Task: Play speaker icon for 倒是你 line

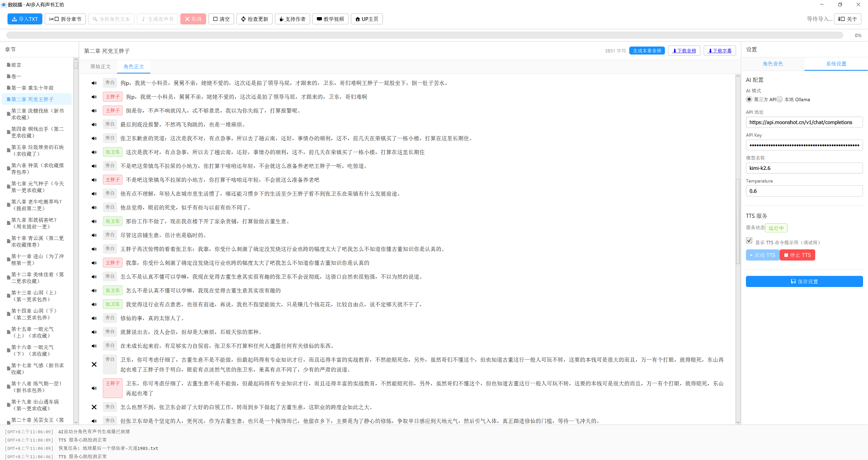Action: (94, 111)
